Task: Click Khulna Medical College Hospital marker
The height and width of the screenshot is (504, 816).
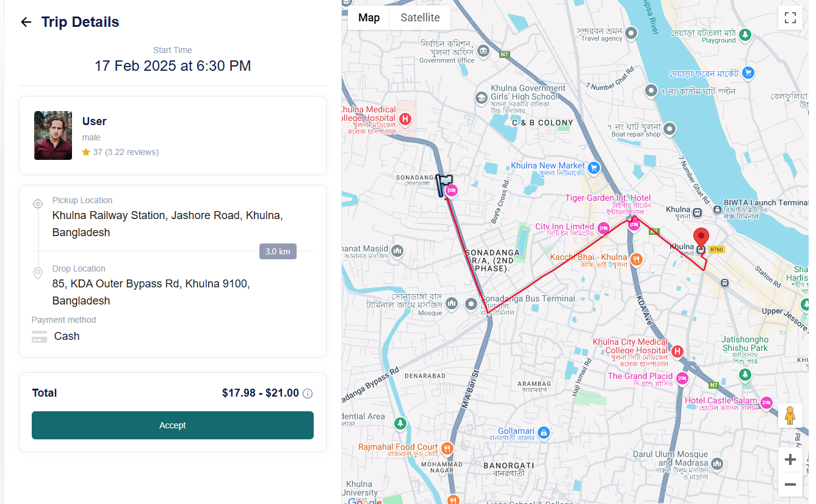Action: coord(405,119)
